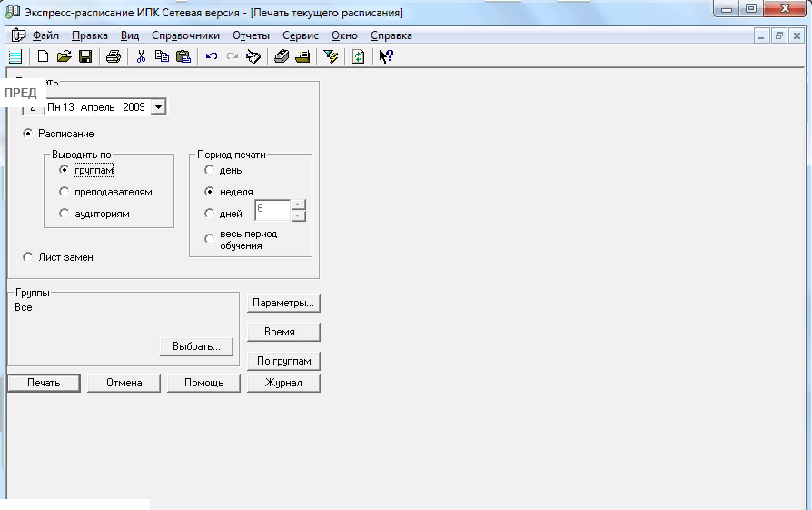The width and height of the screenshot is (812, 510).
Task: Click the Undo arrow icon
Action: 212,56
